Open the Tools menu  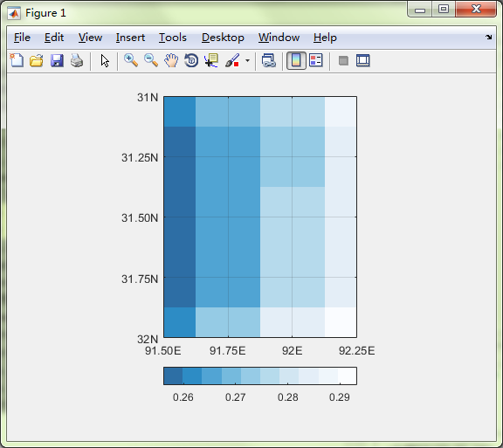tap(173, 38)
